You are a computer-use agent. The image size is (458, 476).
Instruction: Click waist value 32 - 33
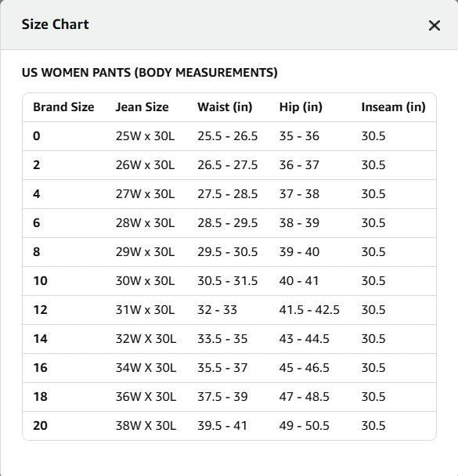218,310
